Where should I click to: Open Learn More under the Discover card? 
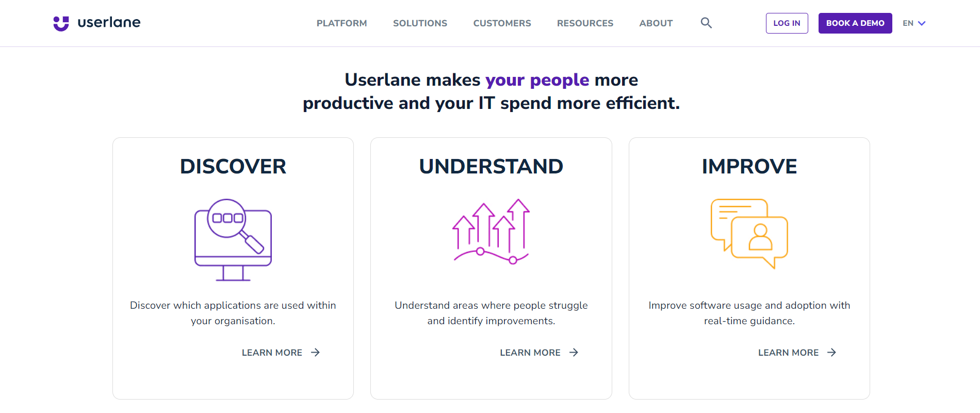tap(272, 352)
